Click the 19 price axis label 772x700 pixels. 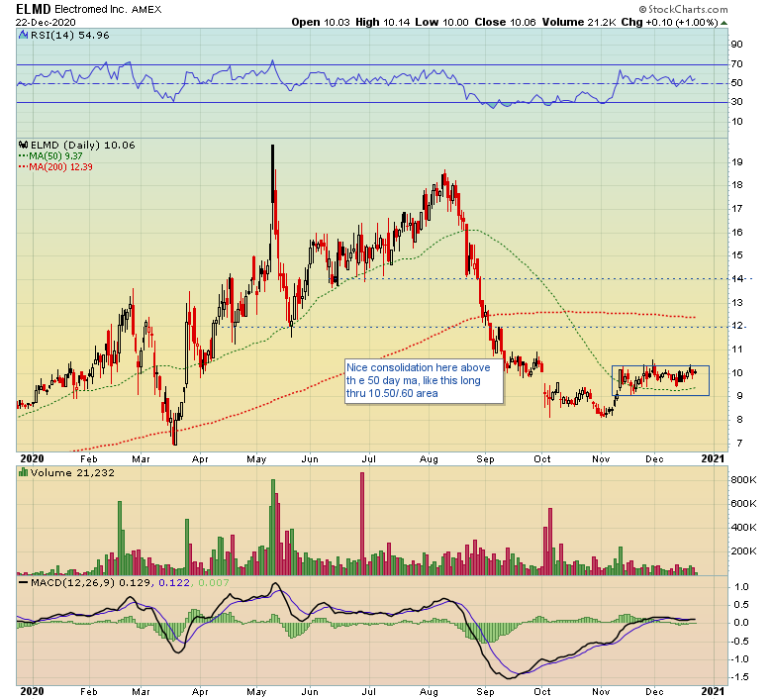[737, 161]
